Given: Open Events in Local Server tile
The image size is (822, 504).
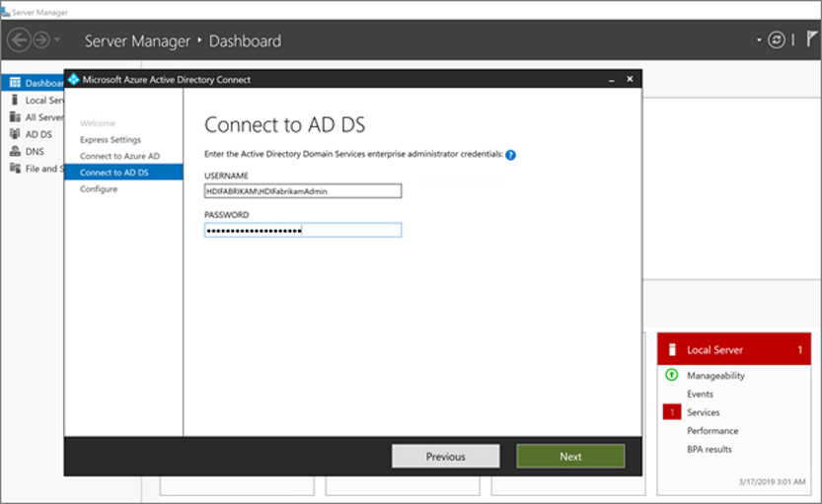Looking at the screenshot, I should pos(700,394).
